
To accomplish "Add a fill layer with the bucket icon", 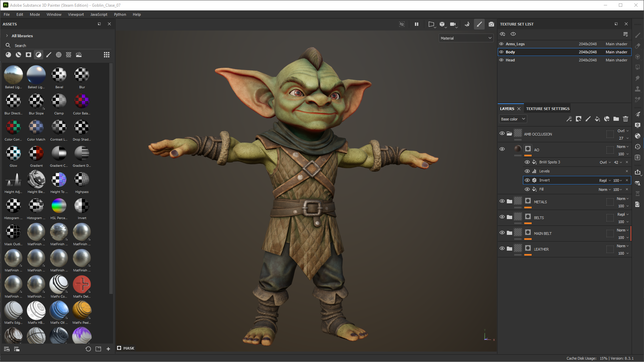I will point(597,119).
